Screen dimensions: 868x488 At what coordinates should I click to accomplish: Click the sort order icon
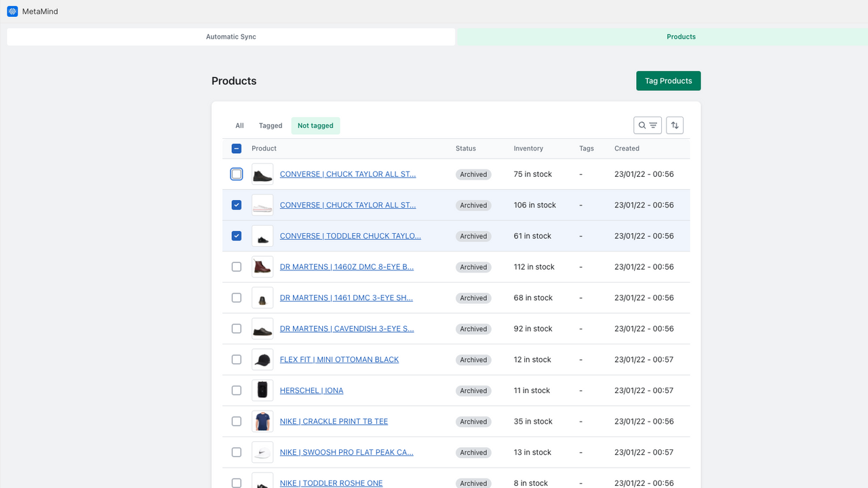pyautogui.click(x=674, y=125)
